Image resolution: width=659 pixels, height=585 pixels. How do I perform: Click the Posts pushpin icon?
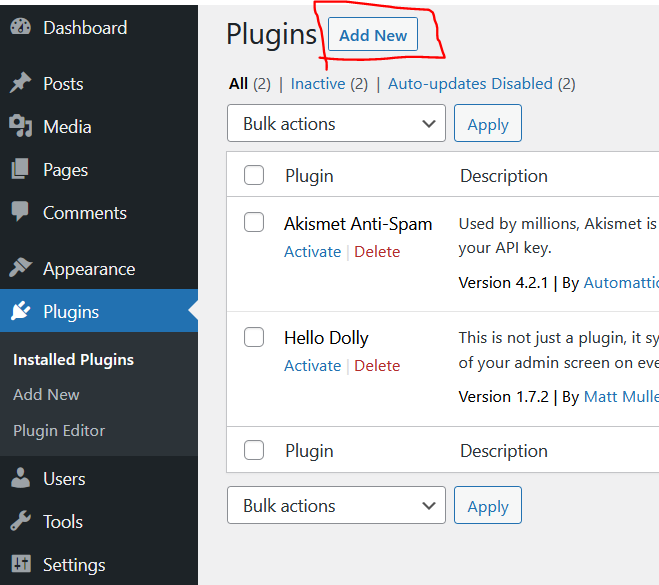pyautogui.click(x=20, y=84)
